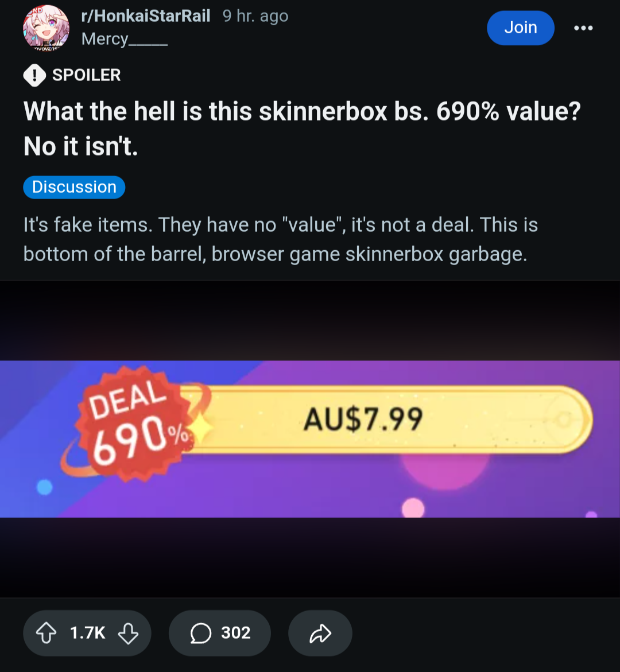This screenshot has height=672, width=620.
Task: Open the three-dot post options menu
Action: (583, 28)
